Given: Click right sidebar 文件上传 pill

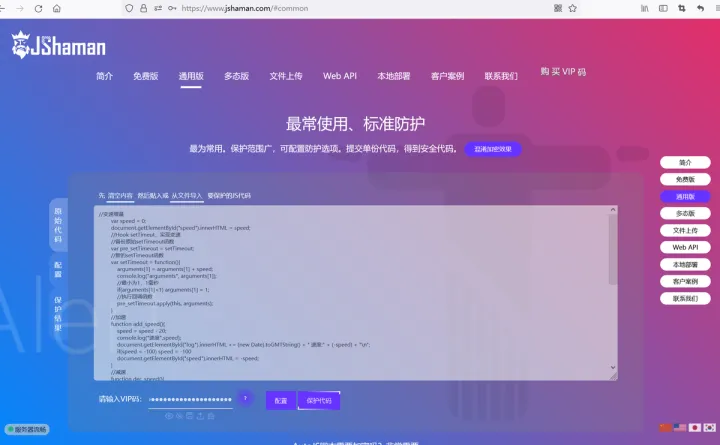Looking at the screenshot, I should [685, 231].
